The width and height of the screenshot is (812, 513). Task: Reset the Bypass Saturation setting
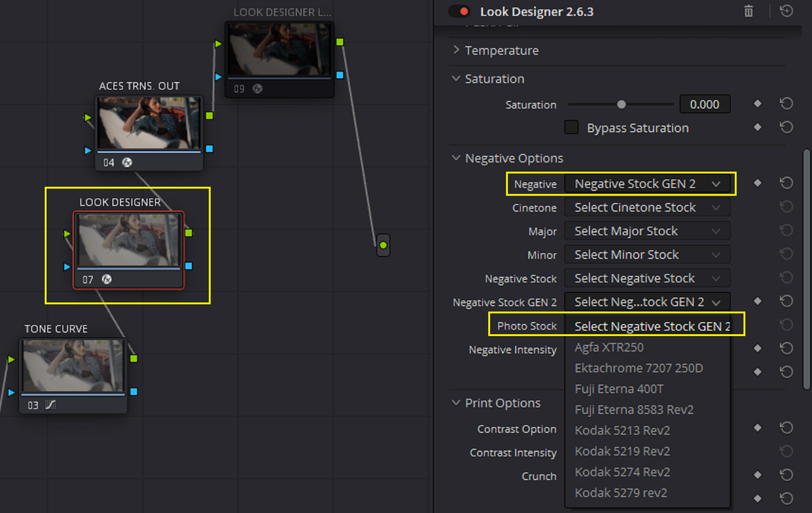pos(786,128)
